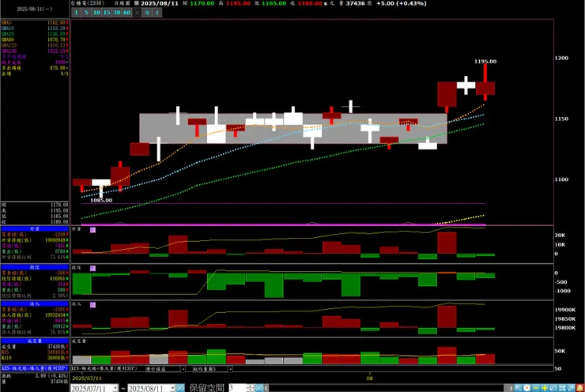Click the plus zoom-in icon
This screenshot has height=392, width=585.
tap(545, 388)
